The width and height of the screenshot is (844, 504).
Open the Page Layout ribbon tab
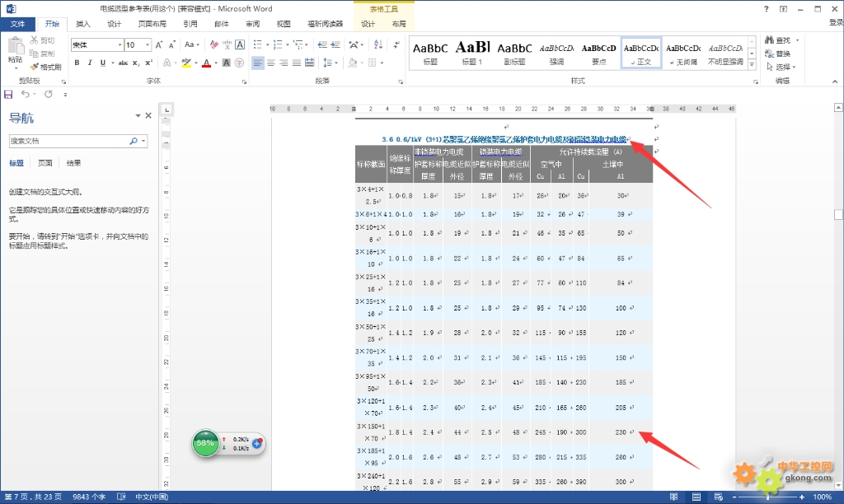(152, 24)
